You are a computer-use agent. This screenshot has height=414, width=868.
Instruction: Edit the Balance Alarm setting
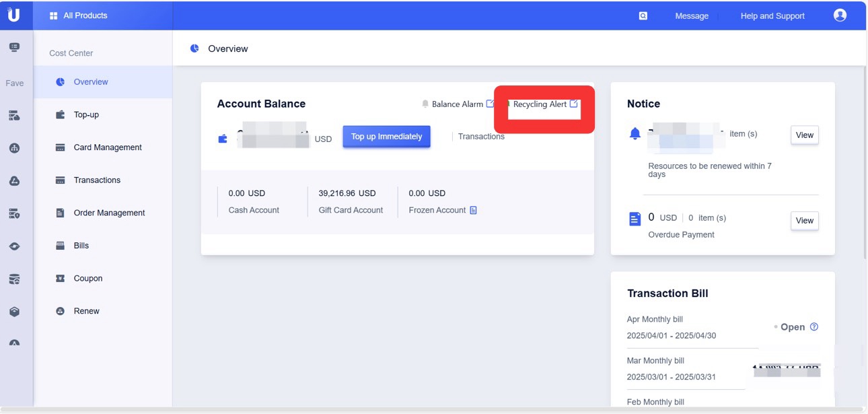(490, 104)
